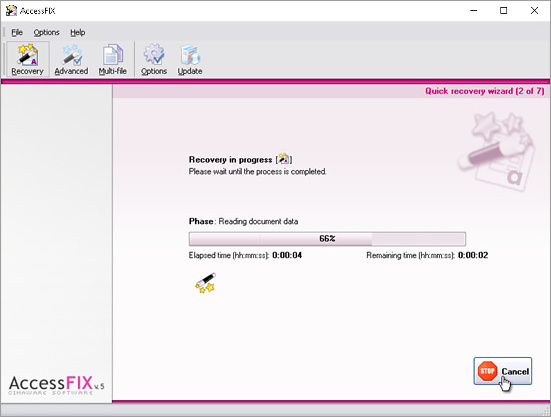The image size is (551, 417).
Task: Click the small wand icon beside Recovery in progress
Action: coord(284,159)
